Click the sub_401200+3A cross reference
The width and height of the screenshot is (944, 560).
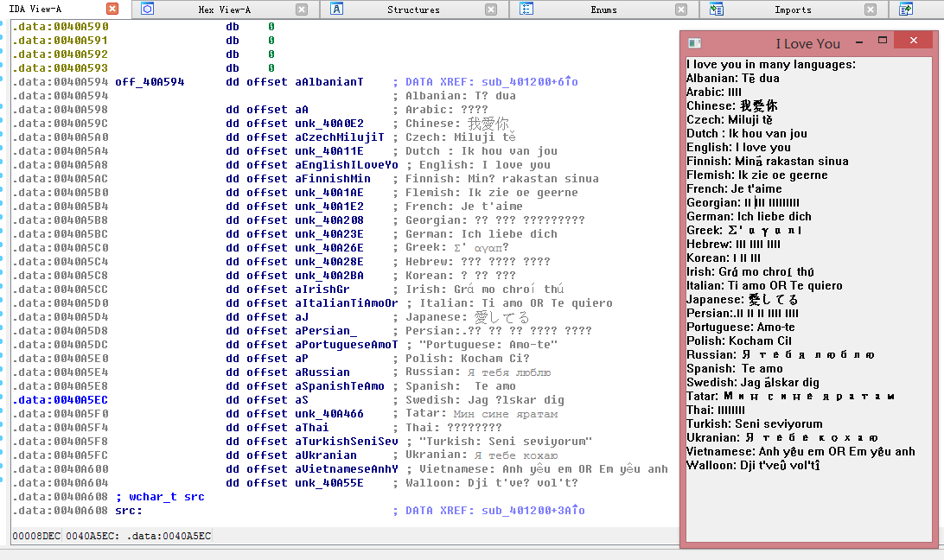[533, 511]
